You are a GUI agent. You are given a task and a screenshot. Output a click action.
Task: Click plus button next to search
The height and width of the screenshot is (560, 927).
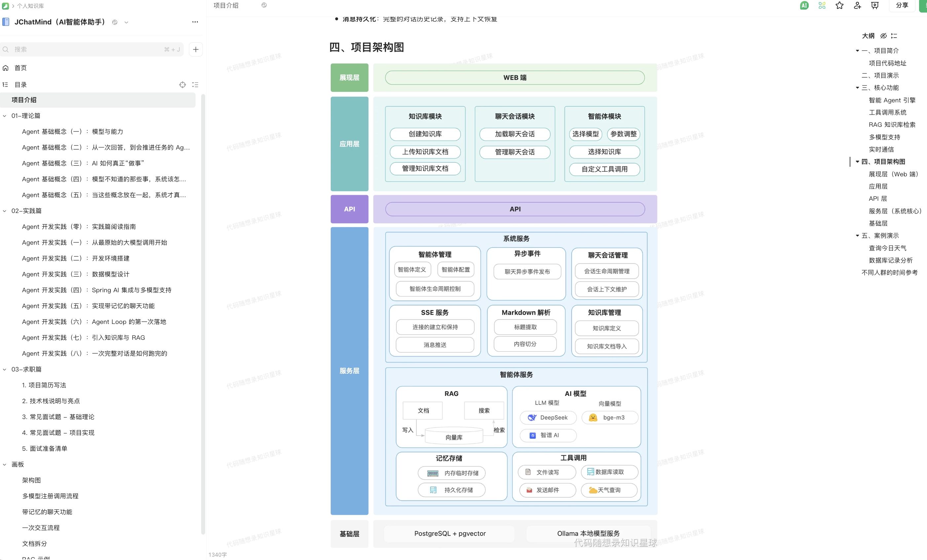click(x=196, y=49)
